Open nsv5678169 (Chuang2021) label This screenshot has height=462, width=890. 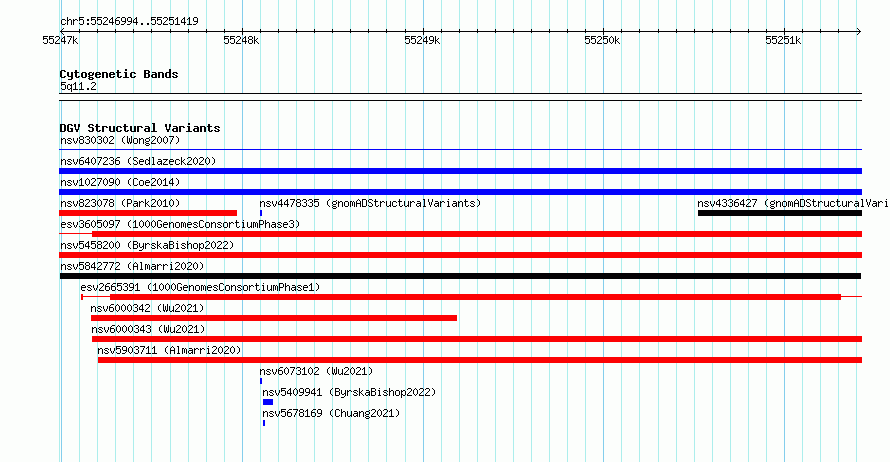coord(331,413)
